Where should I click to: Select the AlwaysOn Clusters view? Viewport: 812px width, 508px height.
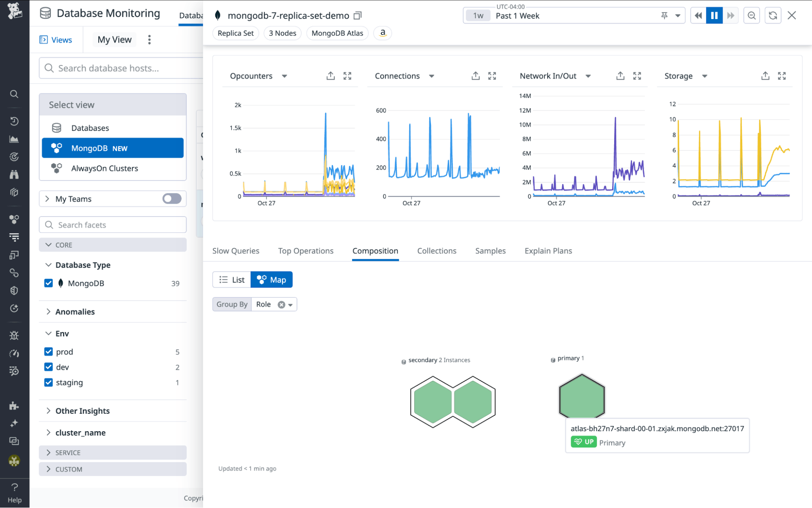point(104,168)
